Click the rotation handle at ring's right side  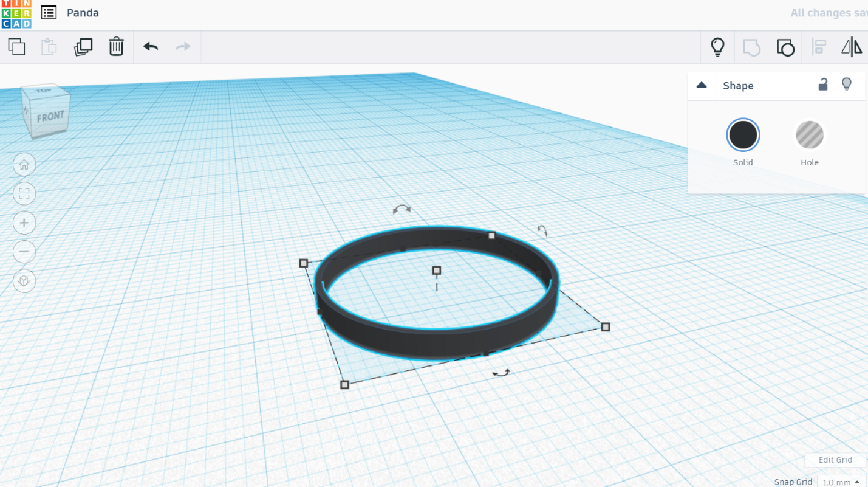pos(542,230)
